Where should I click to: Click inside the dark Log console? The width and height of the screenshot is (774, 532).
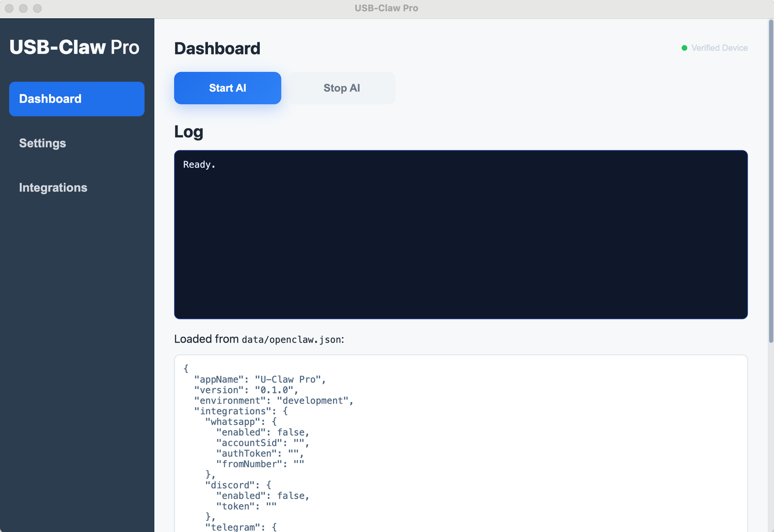461,234
